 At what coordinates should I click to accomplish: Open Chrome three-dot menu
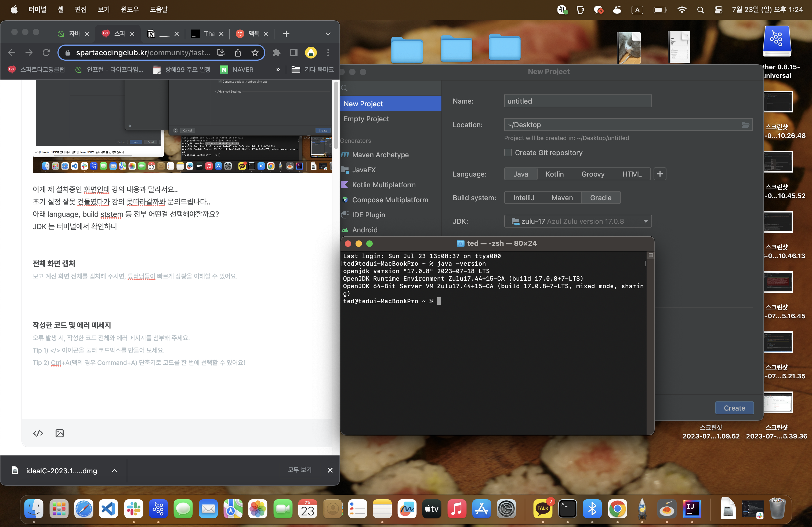(328, 53)
